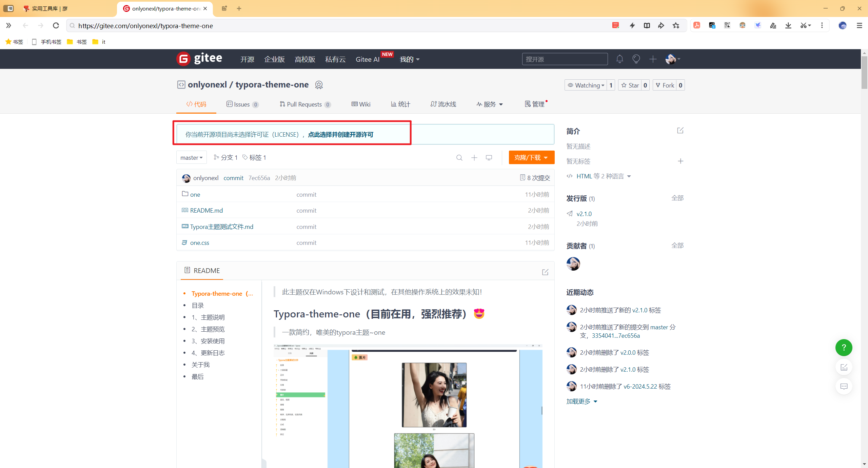Select the 代码 tab
The image size is (868, 468).
pyautogui.click(x=196, y=104)
